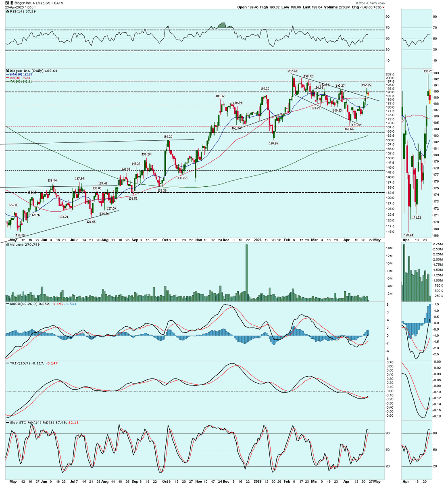Click the 160.36 January low label
The width and height of the screenshot is (448, 484).
(x=273, y=143)
